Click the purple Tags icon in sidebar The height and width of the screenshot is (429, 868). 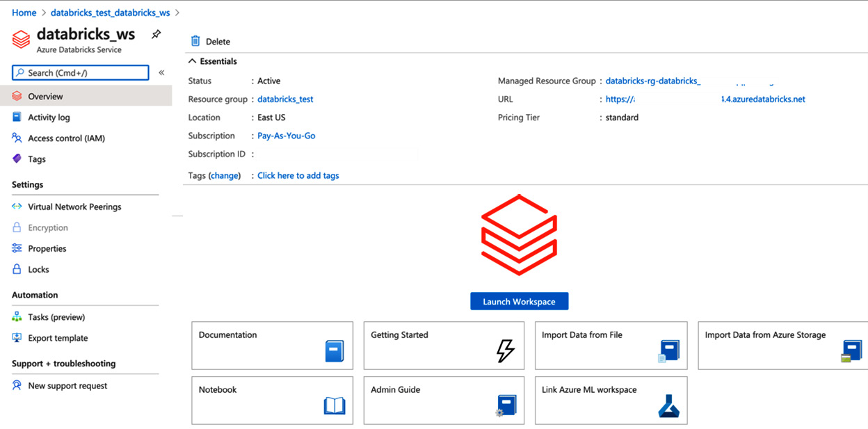[17, 159]
